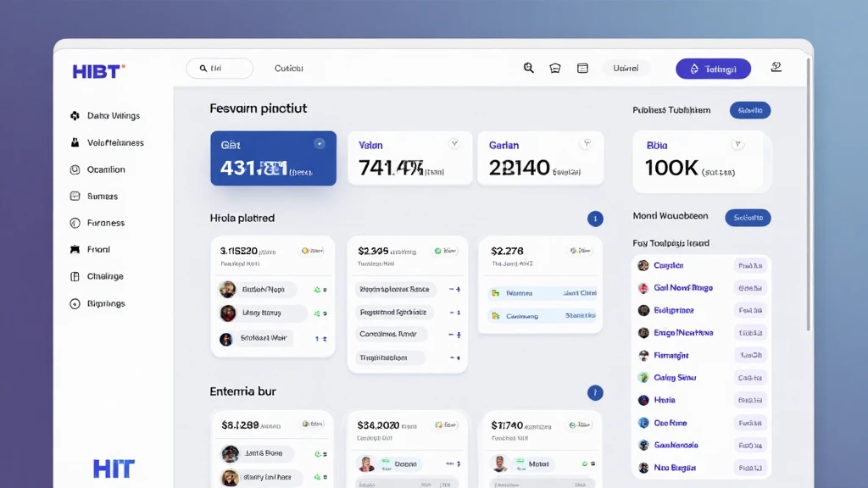This screenshot has height=488, width=868.
Task: Toggle the green check beside first avatar row
Action: click(319, 290)
